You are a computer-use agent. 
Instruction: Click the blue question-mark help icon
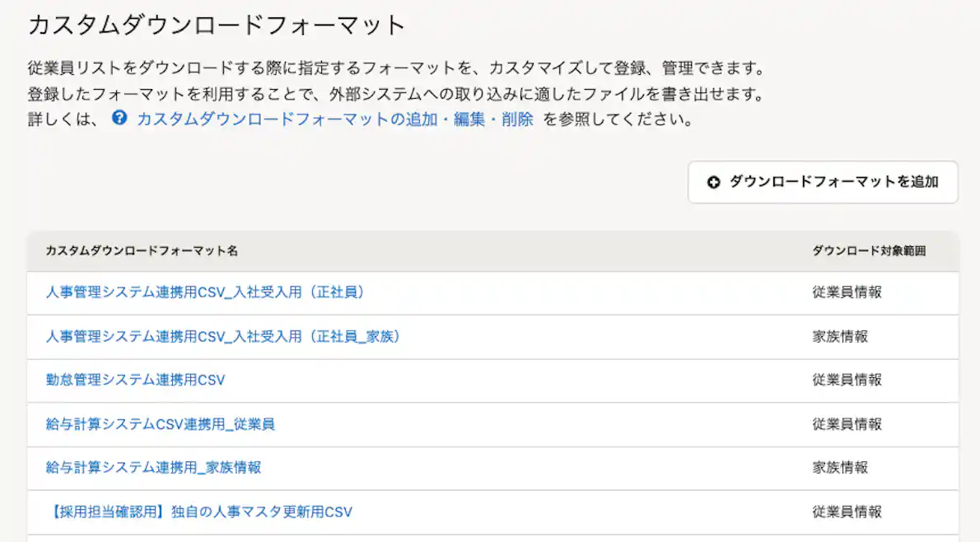tap(120, 119)
